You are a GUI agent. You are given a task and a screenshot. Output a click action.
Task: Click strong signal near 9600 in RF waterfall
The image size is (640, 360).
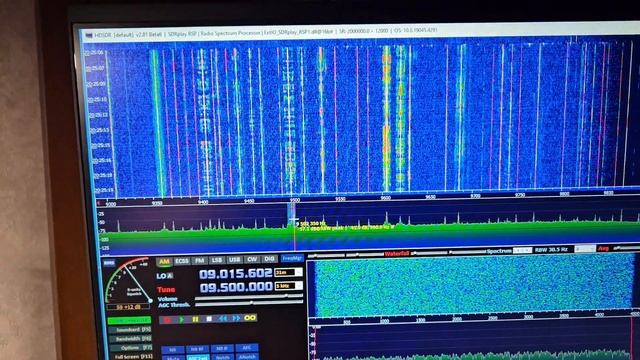point(386,118)
